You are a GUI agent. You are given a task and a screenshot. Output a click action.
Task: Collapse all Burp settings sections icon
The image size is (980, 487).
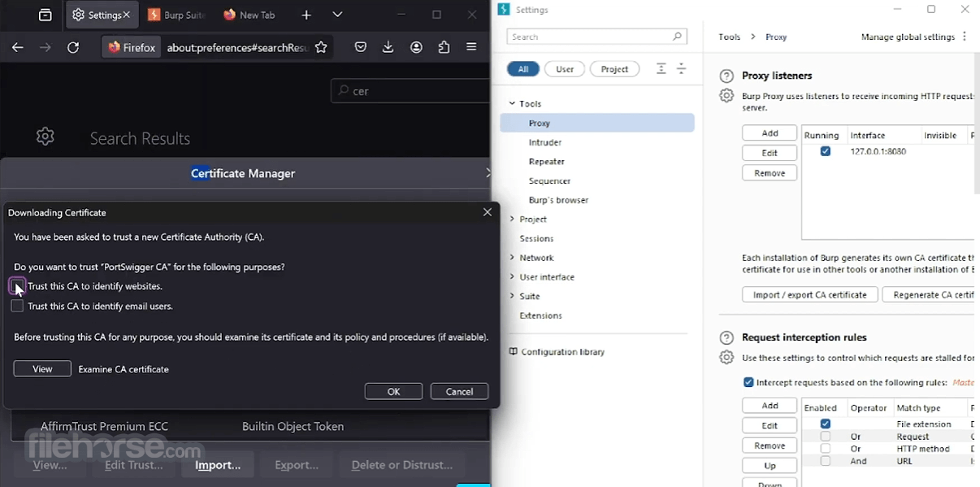681,69
